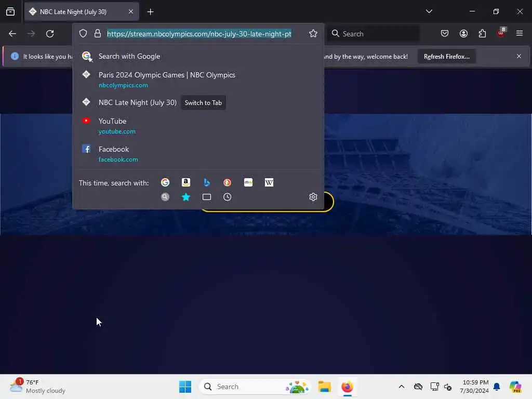Reload the current page
532x399 pixels.
coord(50,34)
